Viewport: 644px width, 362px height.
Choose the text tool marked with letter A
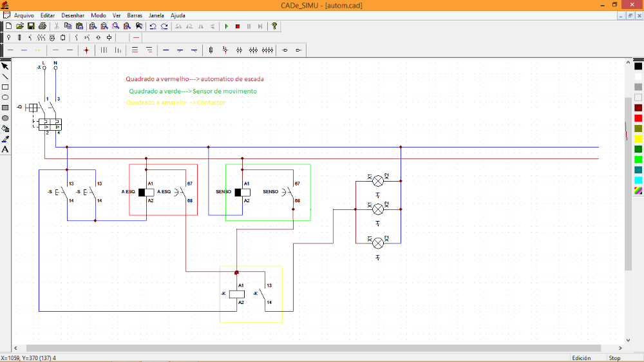tap(5, 149)
